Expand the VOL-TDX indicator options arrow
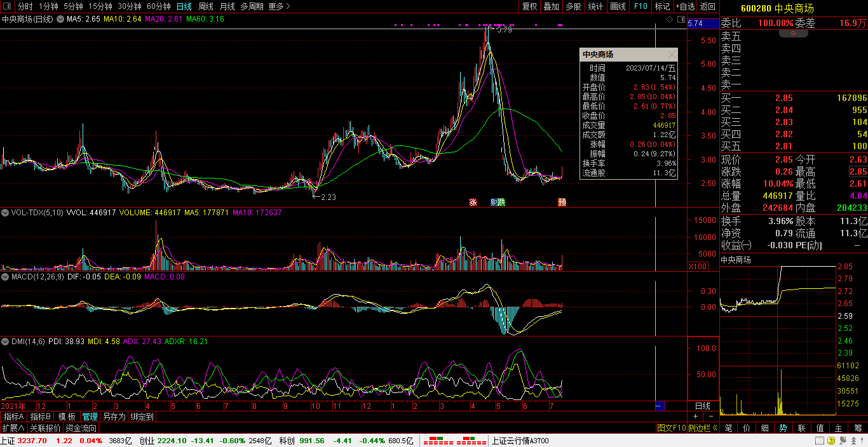 click(x=5, y=213)
